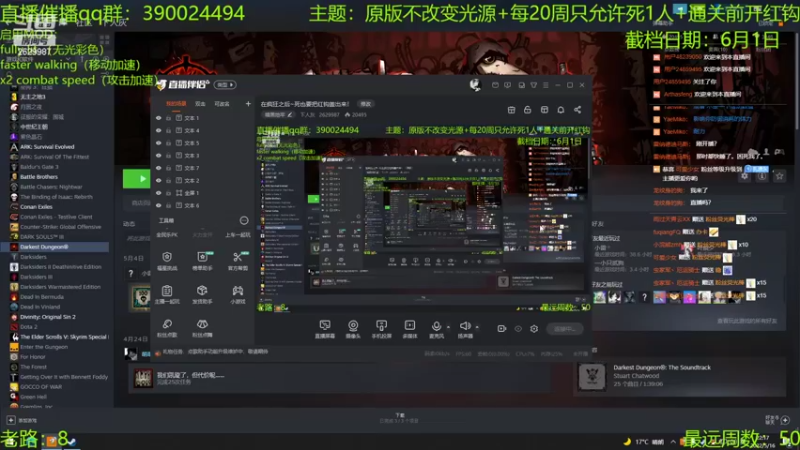Switch to the third scenes tab
This screenshot has width=800, height=450.
(x=222, y=104)
